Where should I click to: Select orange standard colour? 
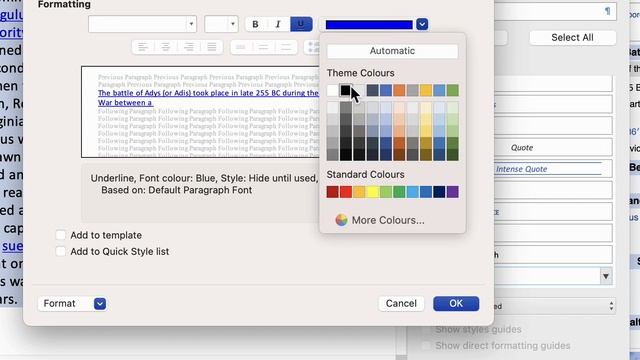point(359,192)
